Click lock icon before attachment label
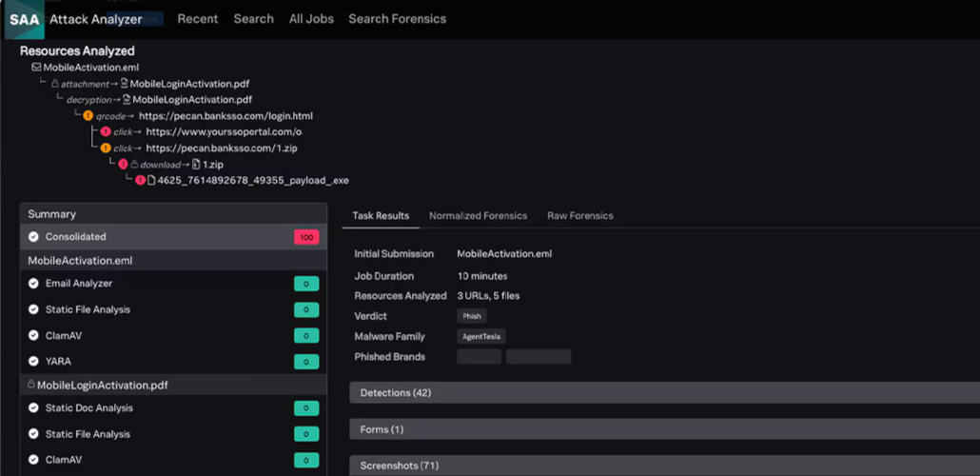This screenshot has height=476, width=980. coord(54,83)
